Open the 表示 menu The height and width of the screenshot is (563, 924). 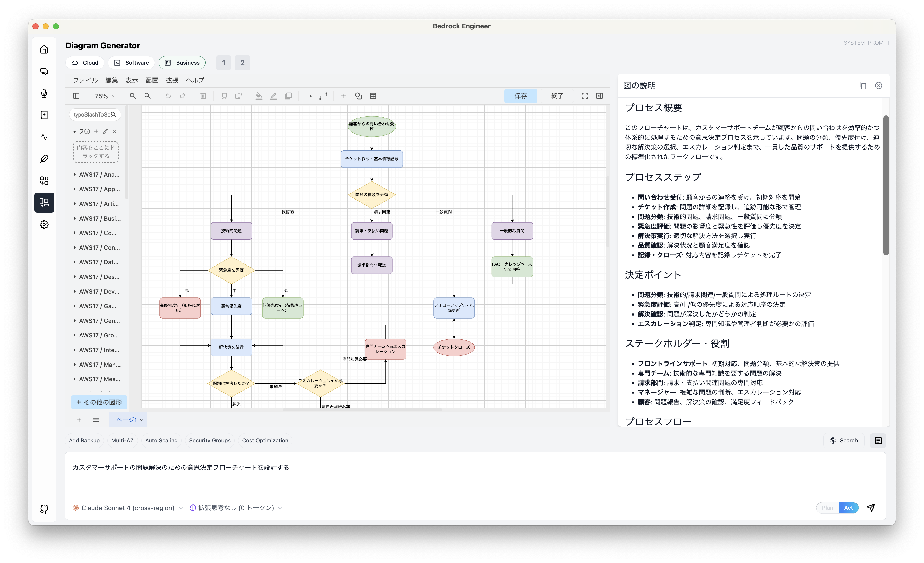[132, 80]
